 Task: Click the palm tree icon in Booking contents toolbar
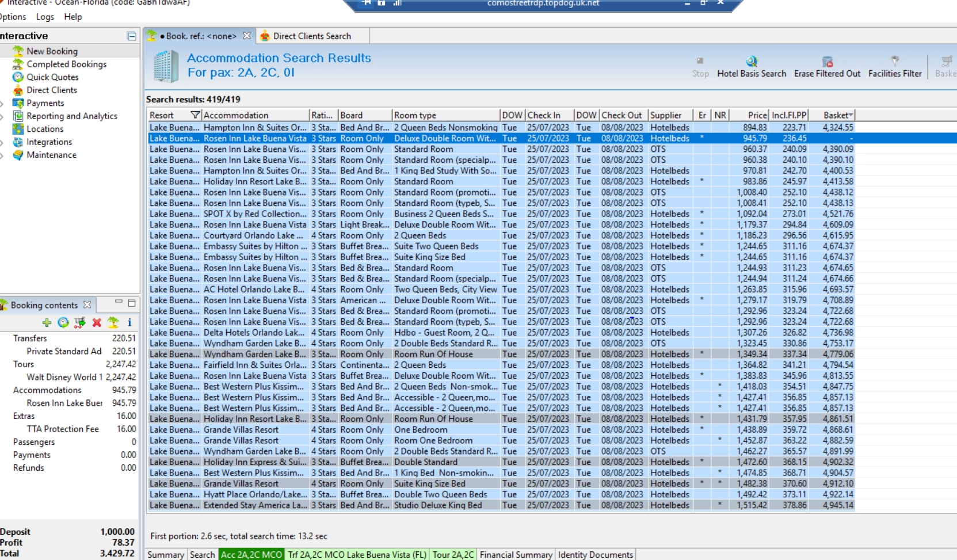point(113,322)
